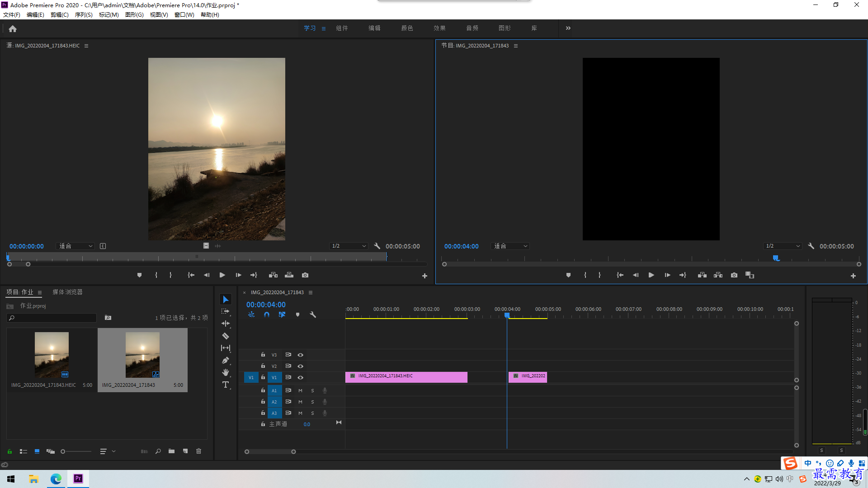Open the source monitor playback resolution dropdown
The height and width of the screenshot is (488, 868).
(349, 246)
